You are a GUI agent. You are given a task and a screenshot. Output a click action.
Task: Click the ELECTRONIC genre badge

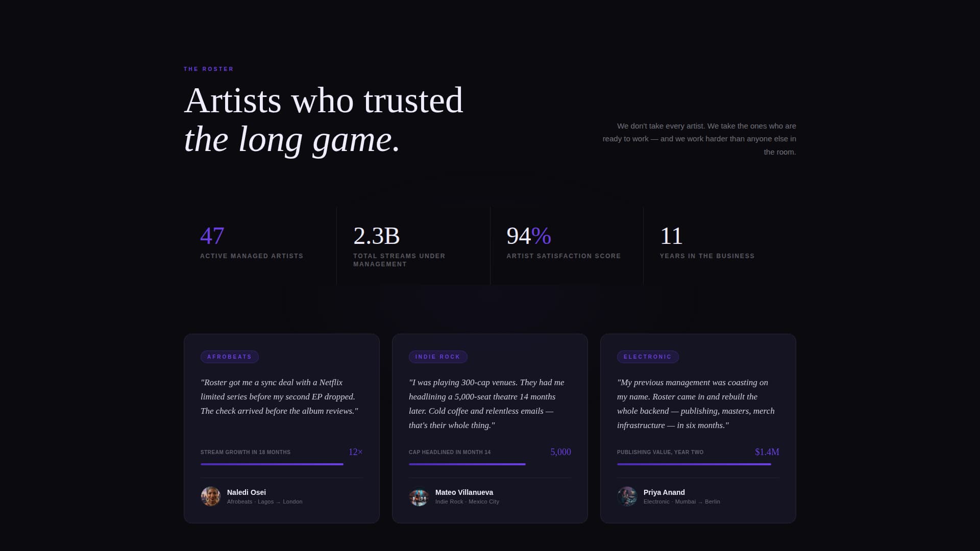[x=648, y=357]
